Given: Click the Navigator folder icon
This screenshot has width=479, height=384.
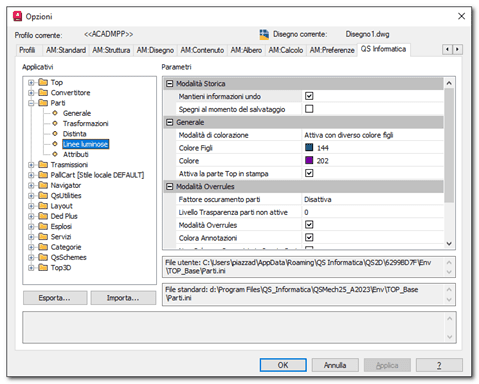Looking at the screenshot, I should pos(43,185).
